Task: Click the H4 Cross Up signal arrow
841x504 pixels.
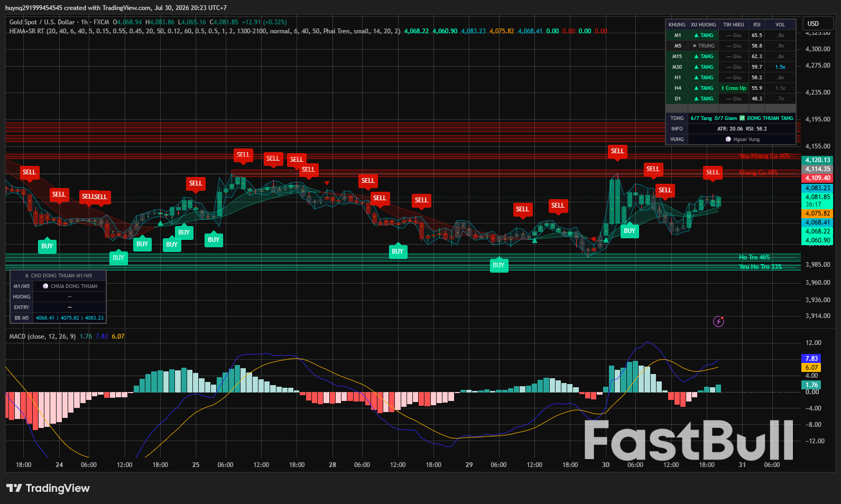Action: click(x=723, y=88)
